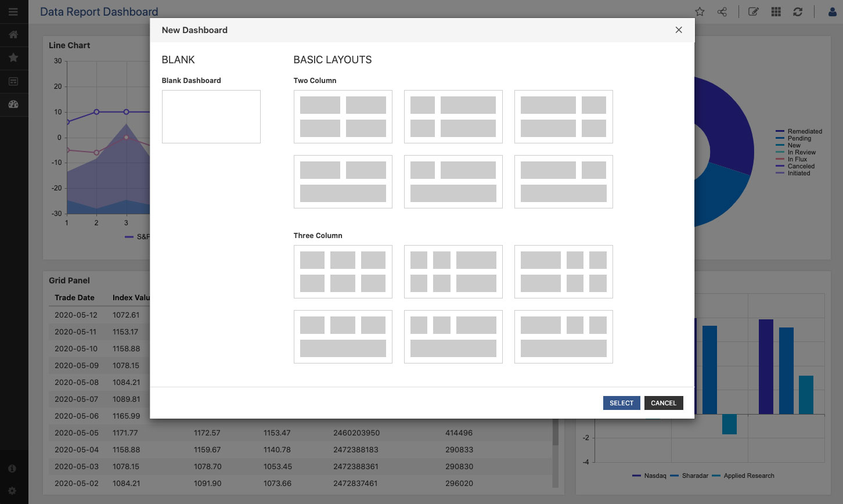Choose the first Two Column layout thumbnail
Image resolution: width=843 pixels, height=504 pixels.
click(x=343, y=117)
